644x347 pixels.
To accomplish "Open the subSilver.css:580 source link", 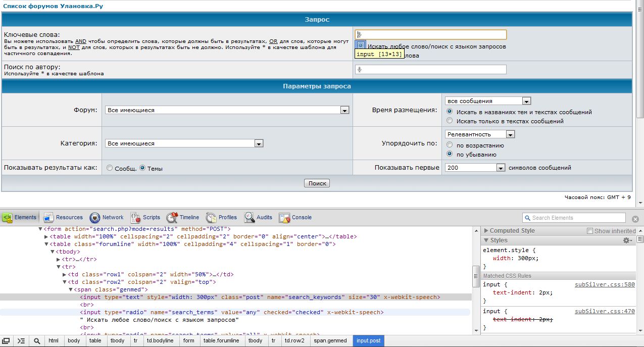I will pos(604,284).
